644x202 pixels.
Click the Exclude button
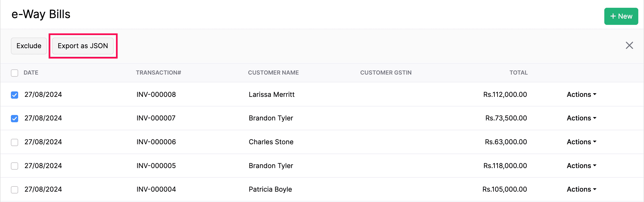pyautogui.click(x=29, y=46)
